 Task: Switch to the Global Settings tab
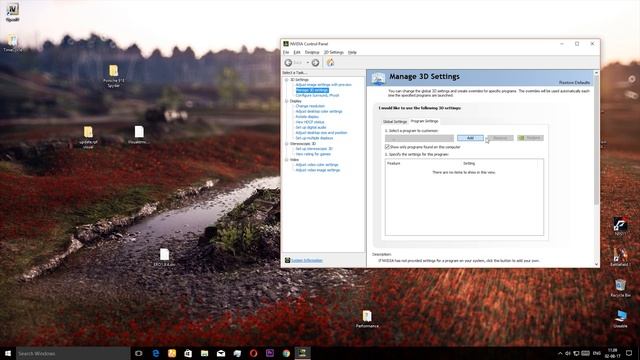point(395,122)
